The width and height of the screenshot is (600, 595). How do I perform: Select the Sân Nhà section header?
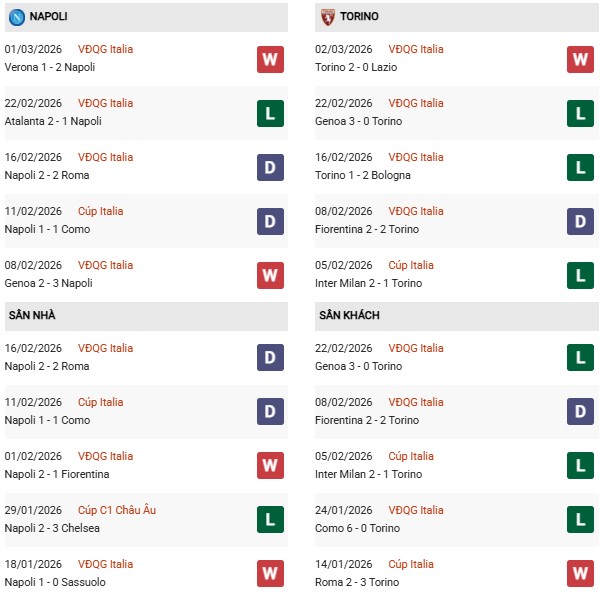32,315
